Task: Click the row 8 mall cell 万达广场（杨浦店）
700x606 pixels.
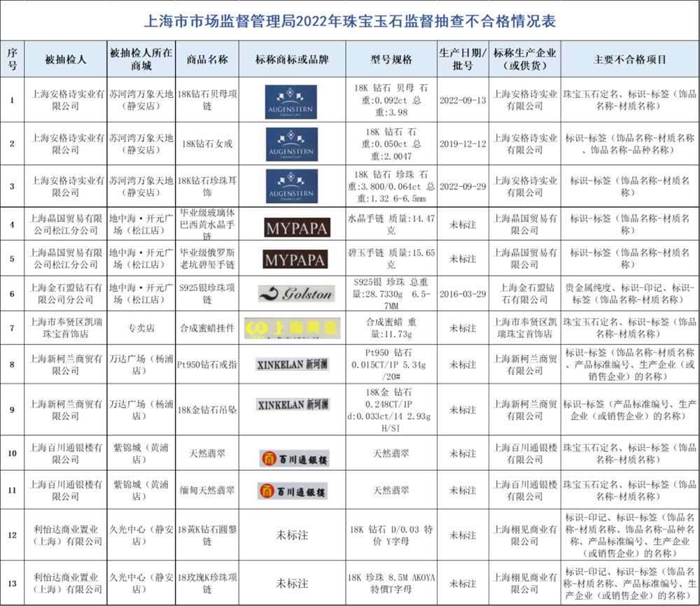Action: [141, 364]
